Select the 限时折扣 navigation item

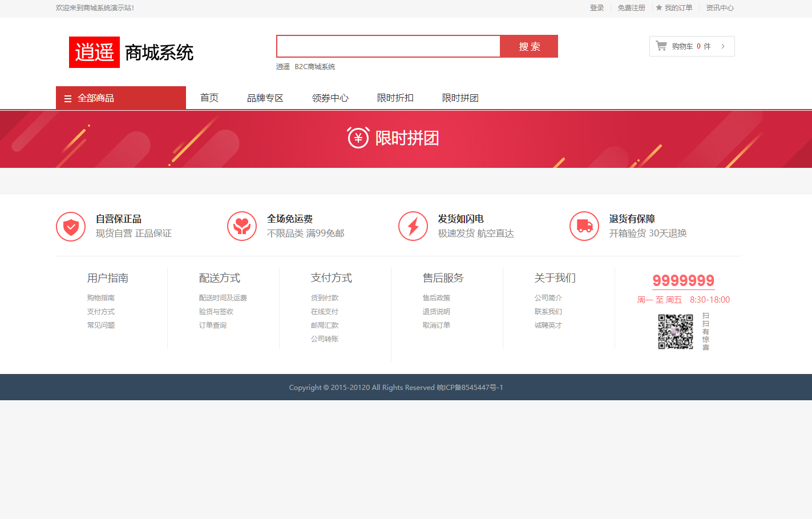[x=395, y=98]
